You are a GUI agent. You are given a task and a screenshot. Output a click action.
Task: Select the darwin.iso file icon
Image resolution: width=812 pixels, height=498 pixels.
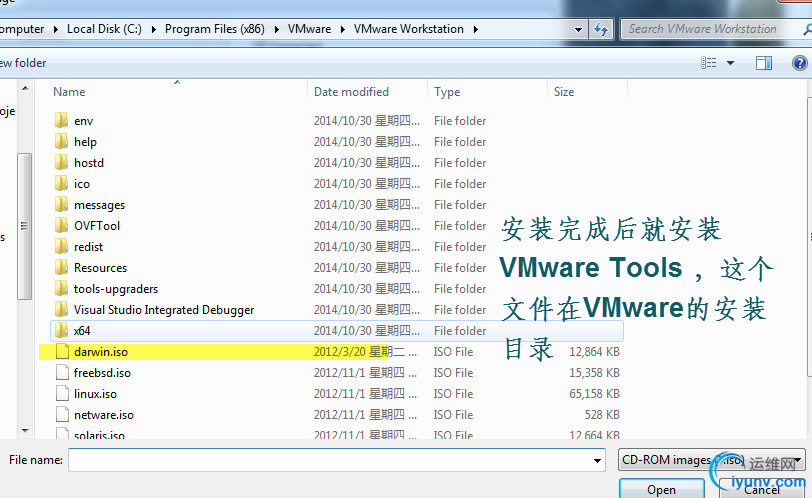(62, 351)
